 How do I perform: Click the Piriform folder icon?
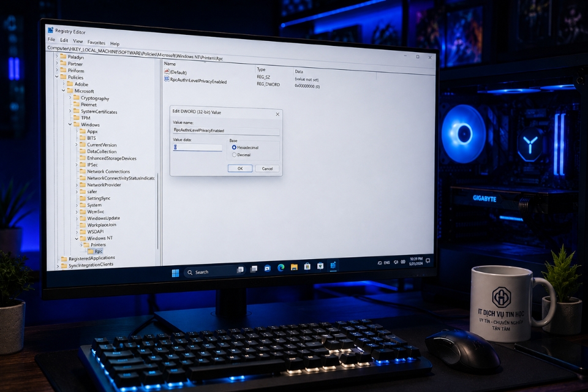tap(63, 70)
